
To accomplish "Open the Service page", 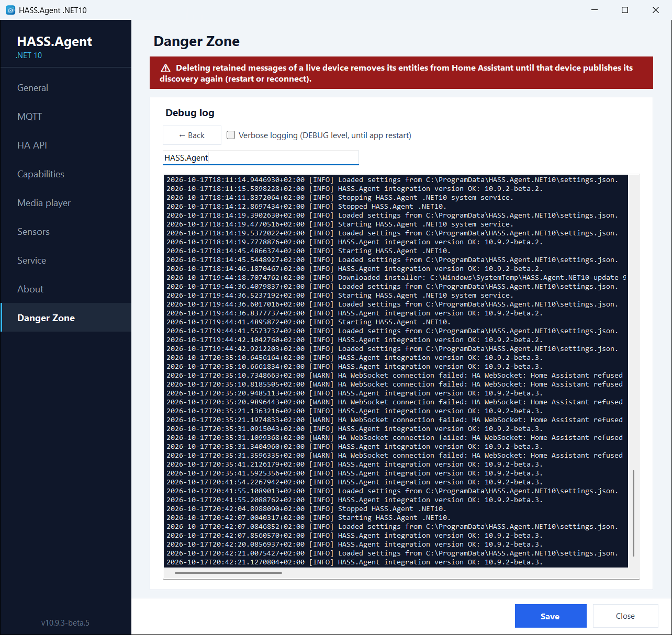I will (x=66, y=260).
